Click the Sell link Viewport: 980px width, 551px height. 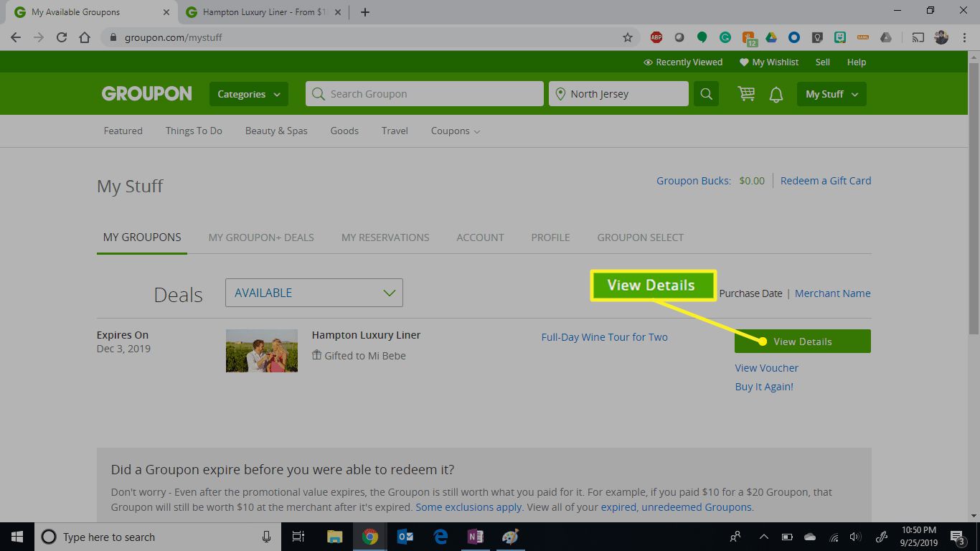pyautogui.click(x=823, y=62)
